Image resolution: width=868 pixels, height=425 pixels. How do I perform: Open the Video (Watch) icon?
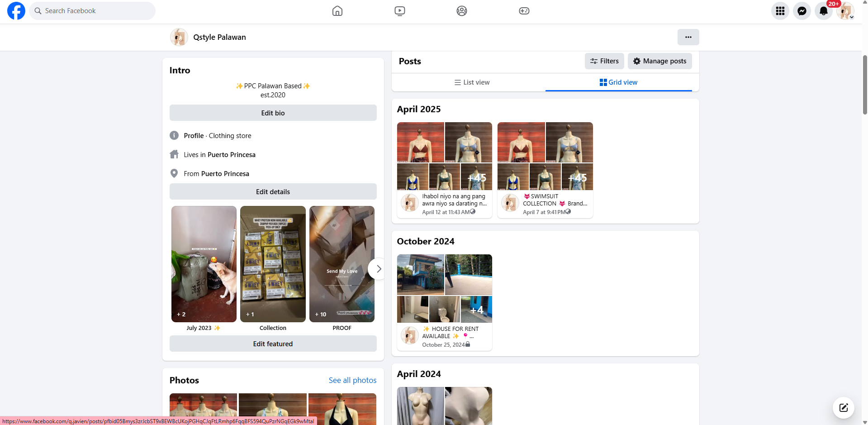(400, 11)
